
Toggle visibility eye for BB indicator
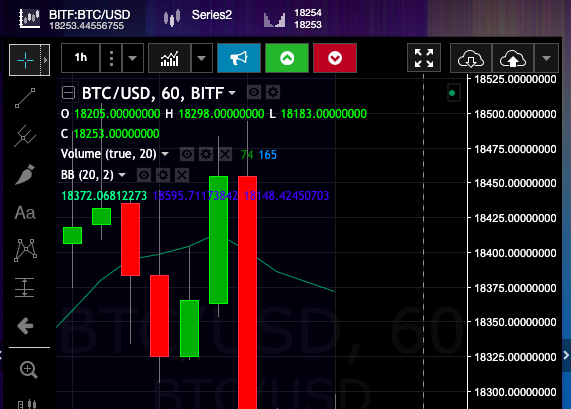click(x=144, y=175)
